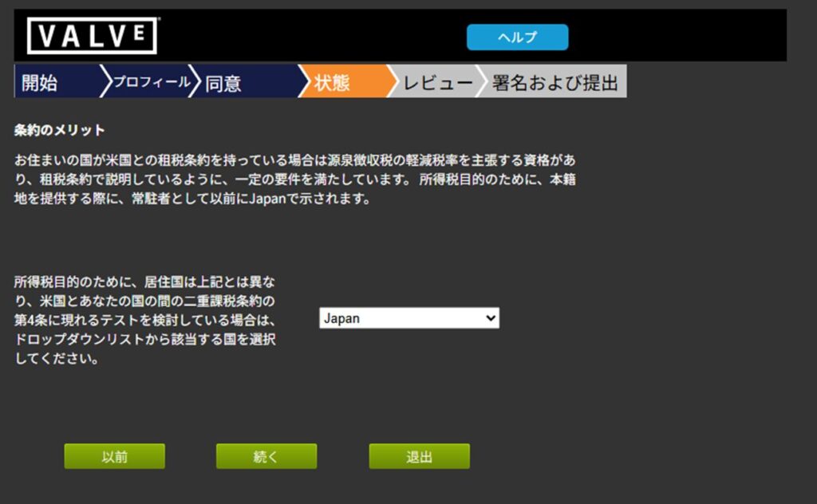Click the instruction text left of dropdown
The image size is (817, 504).
coord(145,320)
